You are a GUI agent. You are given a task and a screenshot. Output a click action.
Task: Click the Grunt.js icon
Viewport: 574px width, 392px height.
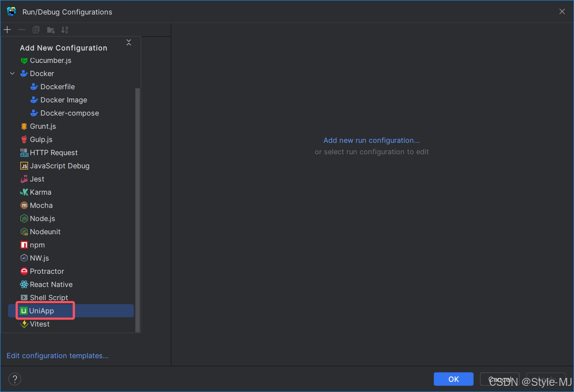tap(24, 126)
